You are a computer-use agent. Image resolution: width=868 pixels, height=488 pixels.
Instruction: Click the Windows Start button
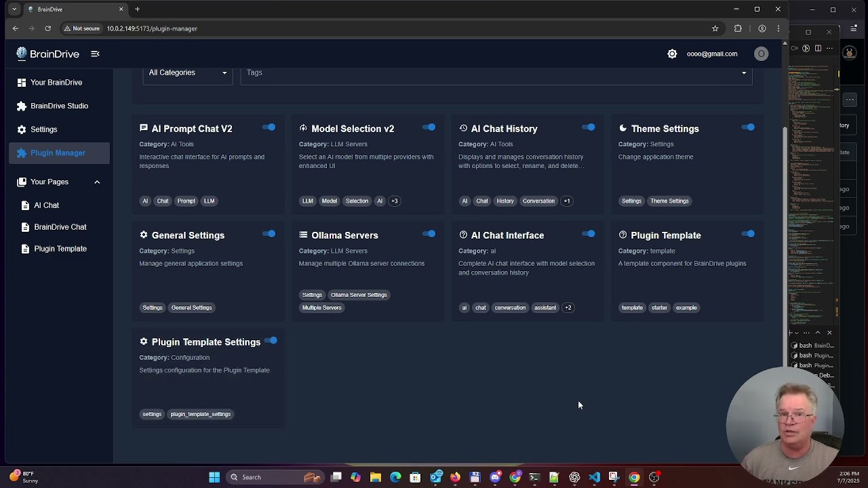[214, 477]
